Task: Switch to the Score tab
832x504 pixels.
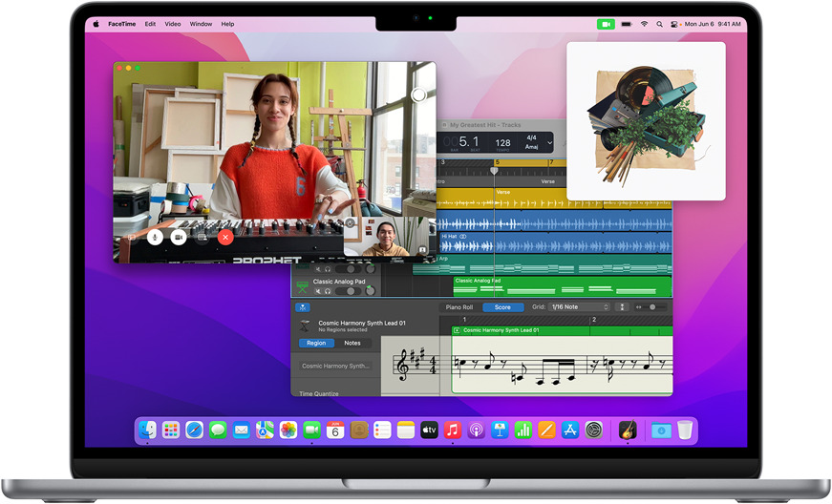Action: (x=502, y=307)
